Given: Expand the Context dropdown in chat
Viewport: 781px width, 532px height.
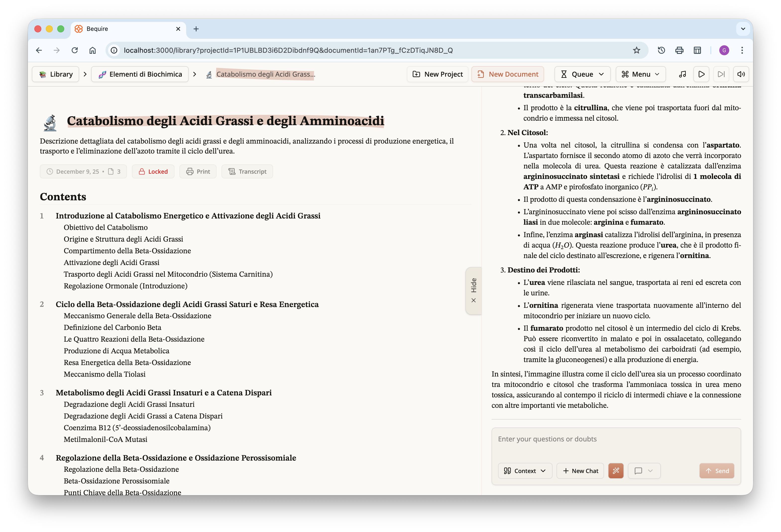Looking at the screenshot, I should [x=525, y=471].
